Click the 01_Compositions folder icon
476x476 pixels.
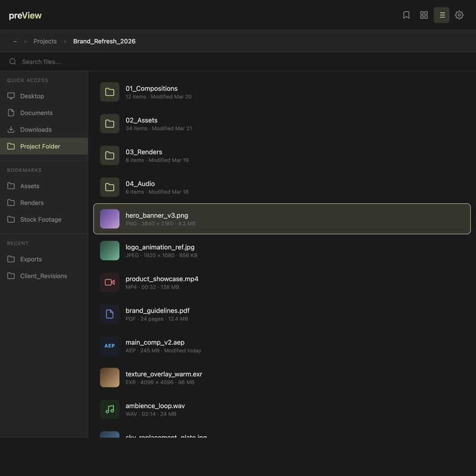click(109, 92)
